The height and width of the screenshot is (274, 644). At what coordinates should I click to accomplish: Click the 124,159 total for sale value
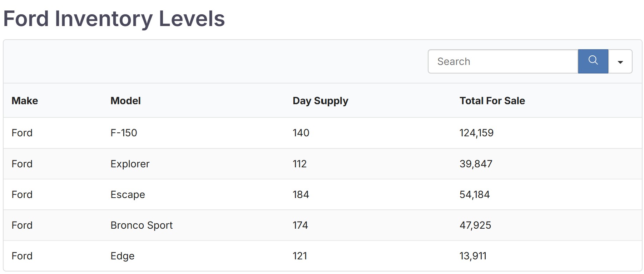coord(476,133)
